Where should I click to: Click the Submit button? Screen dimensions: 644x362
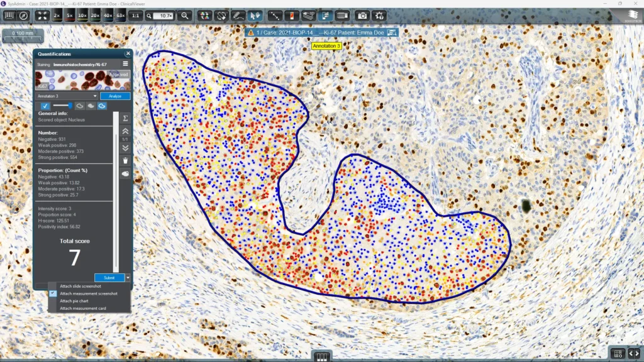pyautogui.click(x=109, y=278)
